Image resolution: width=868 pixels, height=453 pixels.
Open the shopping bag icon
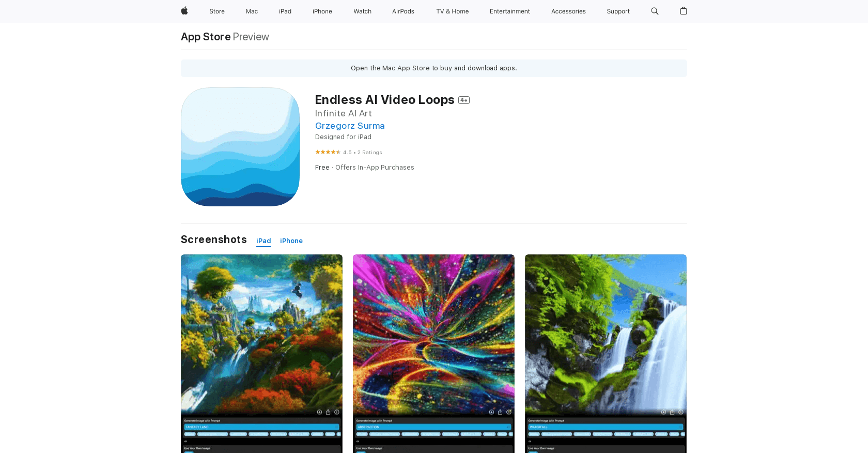coord(684,11)
